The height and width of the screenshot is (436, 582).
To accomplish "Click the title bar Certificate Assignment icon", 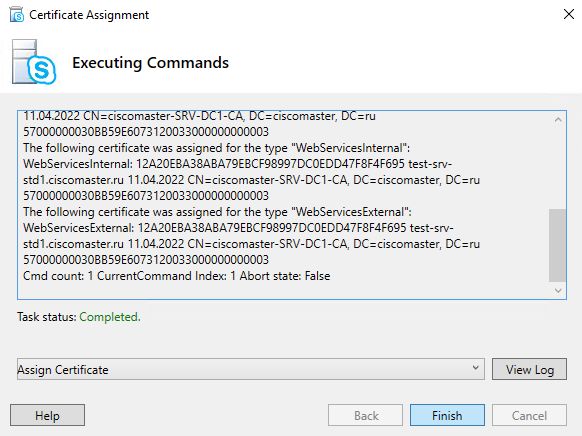I will 17,15.
